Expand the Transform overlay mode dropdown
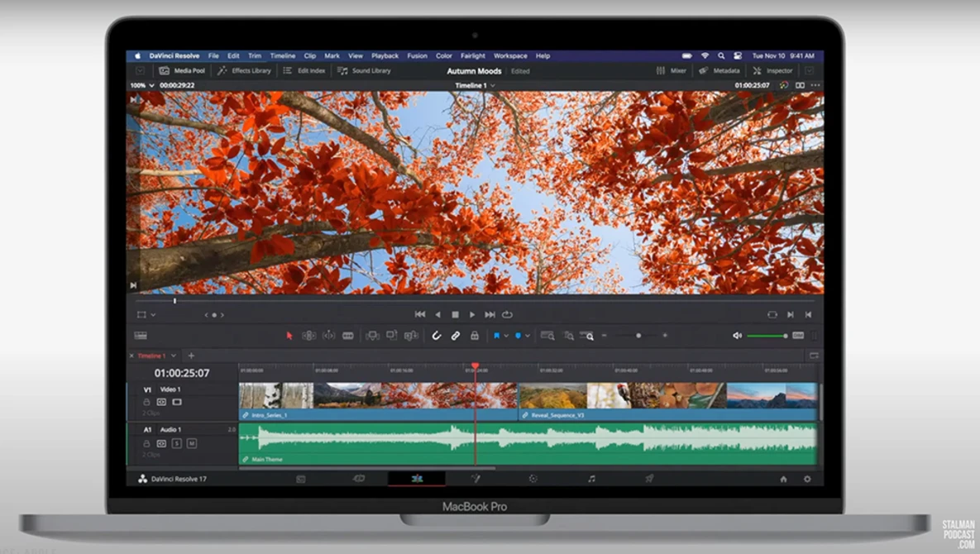Viewport: 980px width, 554px height. tap(153, 315)
